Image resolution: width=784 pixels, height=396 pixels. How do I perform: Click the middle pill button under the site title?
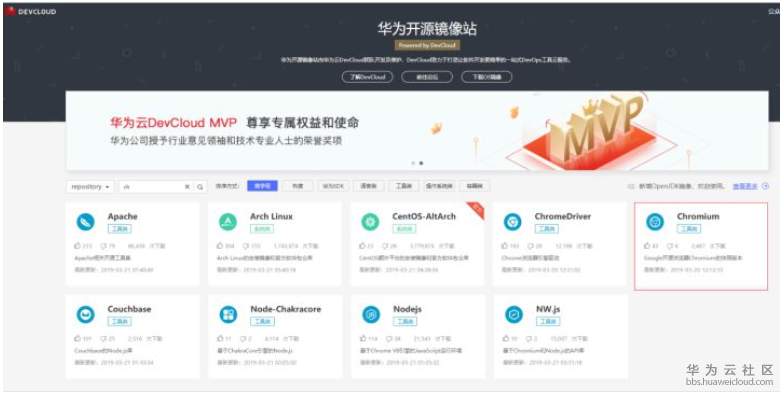tap(427, 77)
